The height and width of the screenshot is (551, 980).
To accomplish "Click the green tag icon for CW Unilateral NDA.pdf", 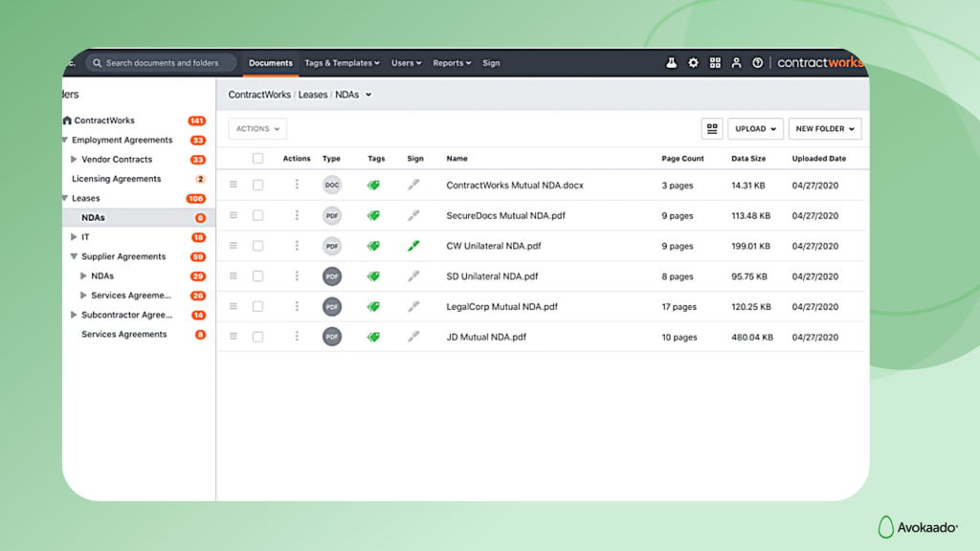I will pos(372,246).
